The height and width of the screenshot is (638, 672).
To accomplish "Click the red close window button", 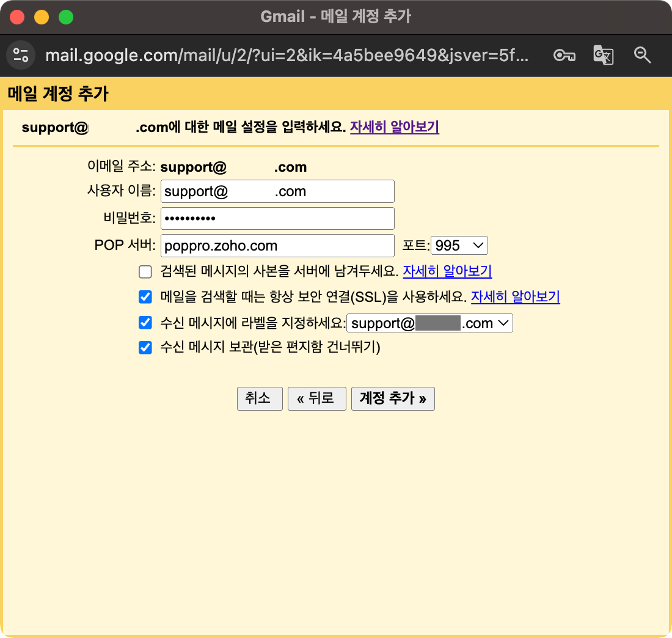I will pos(17,17).
